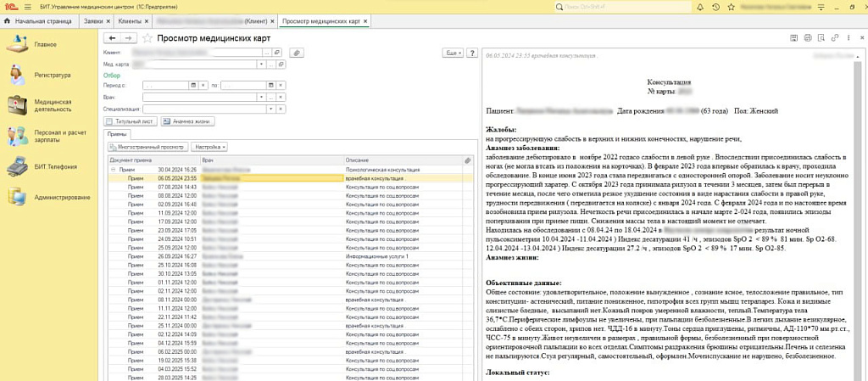
Task: Open the 1C main menu hamburger icon
Action: coord(27,7)
